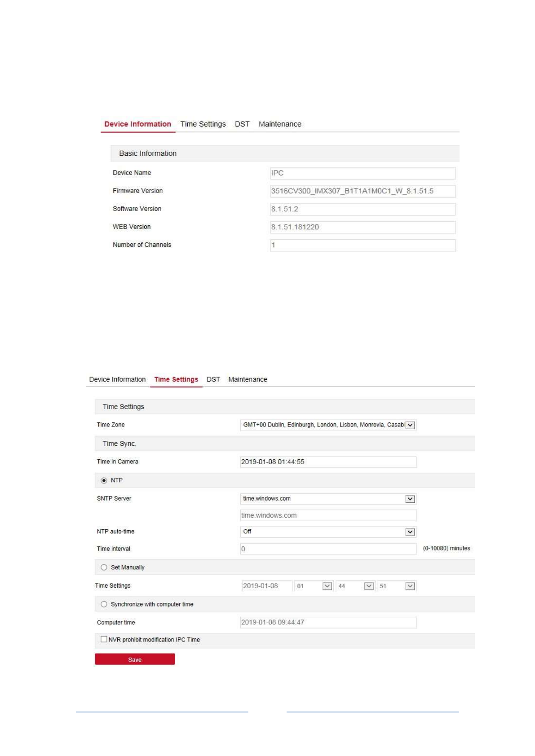Viewport: 535px width, 756px height.
Task: Open the seconds dropdown showing 51
Action: pos(410,586)
